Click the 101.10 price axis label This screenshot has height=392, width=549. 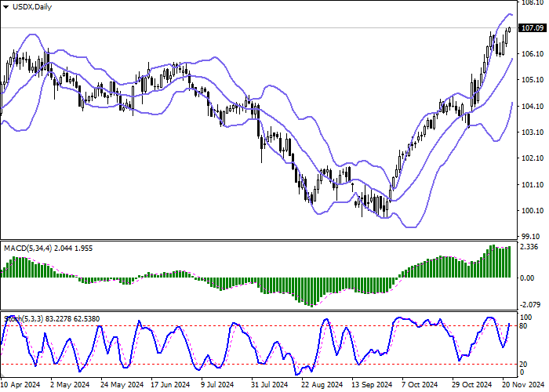533,184
